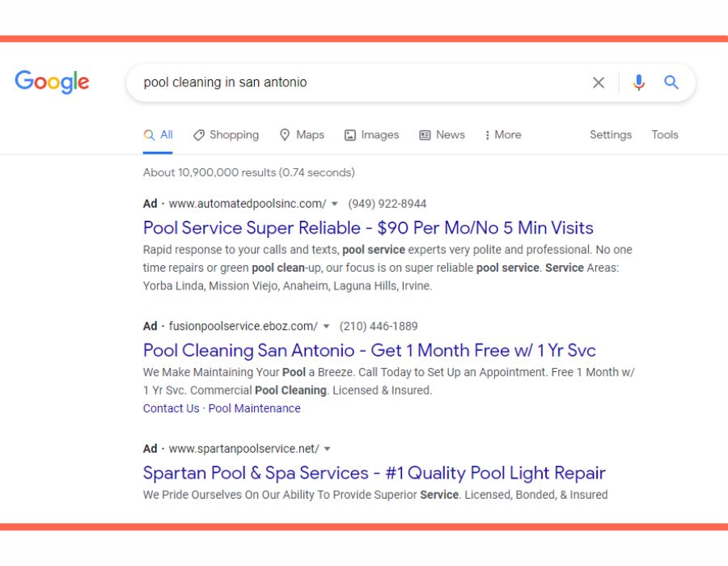Click the three-dot icon beside More
This screenshot has width=728, height=566.
point(487,135)
